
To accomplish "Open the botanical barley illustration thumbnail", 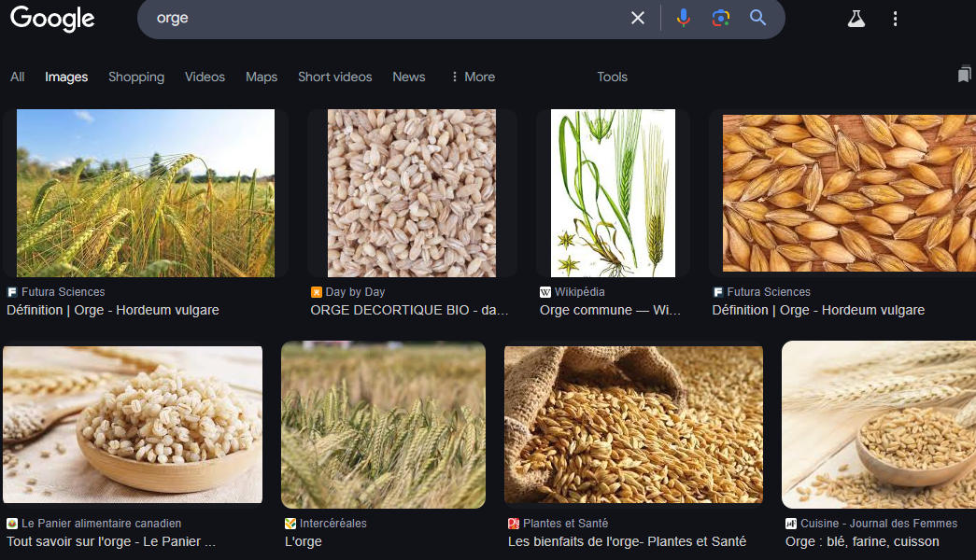I will tap(613, 193).
